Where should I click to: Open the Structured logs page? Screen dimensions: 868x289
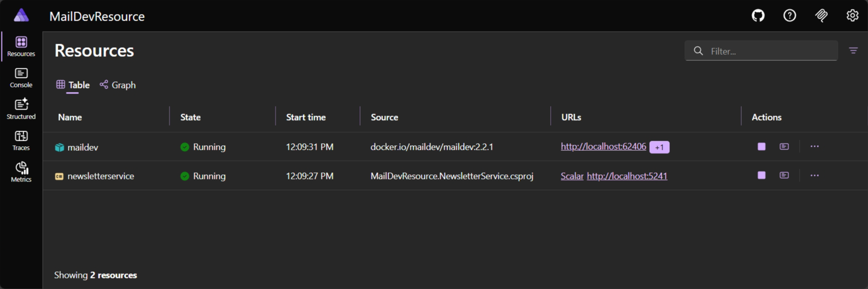pyautogui.click(x=21, y=109)
